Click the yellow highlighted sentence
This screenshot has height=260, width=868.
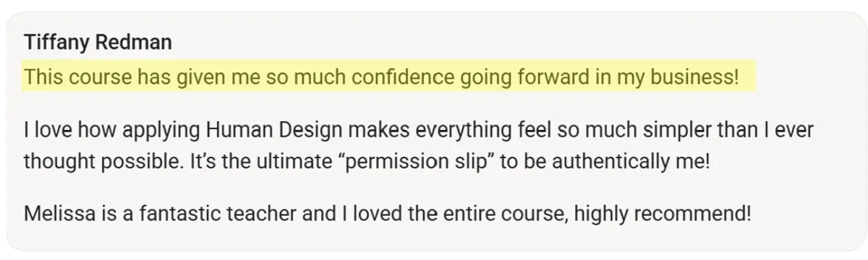[x=381, y=77]
